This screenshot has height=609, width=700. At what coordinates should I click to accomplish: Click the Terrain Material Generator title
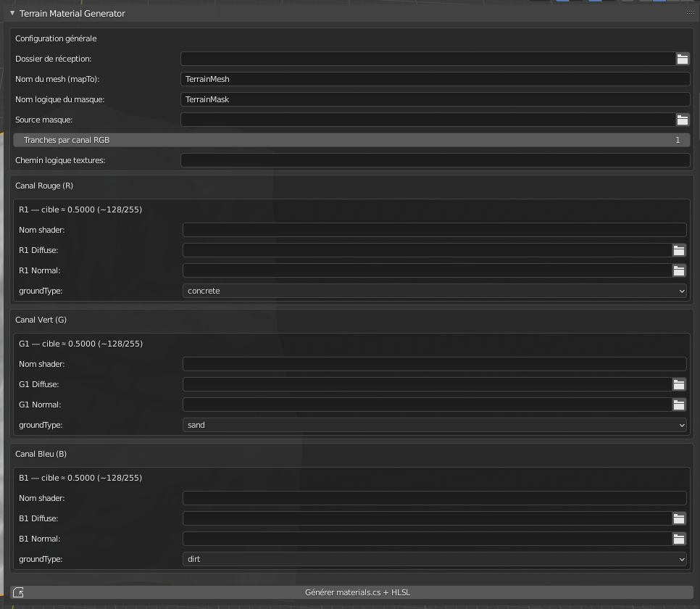pyautogui.click(x=72, y=13)
